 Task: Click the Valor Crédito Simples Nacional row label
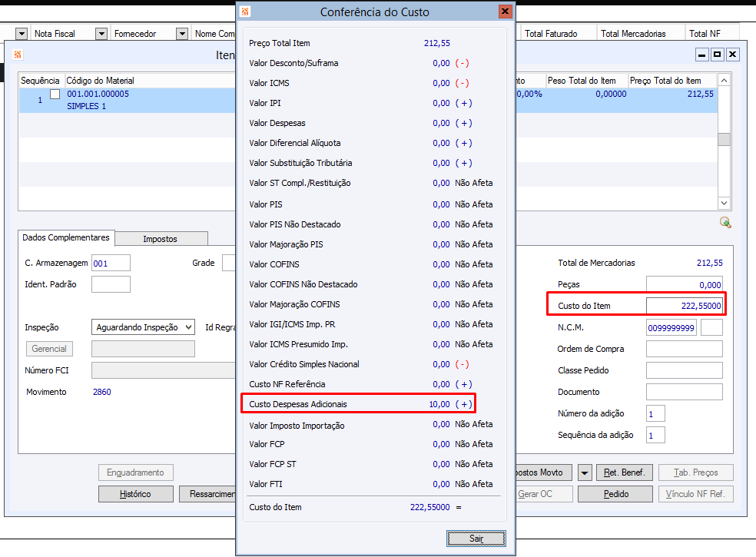click(x=304, y=364)
